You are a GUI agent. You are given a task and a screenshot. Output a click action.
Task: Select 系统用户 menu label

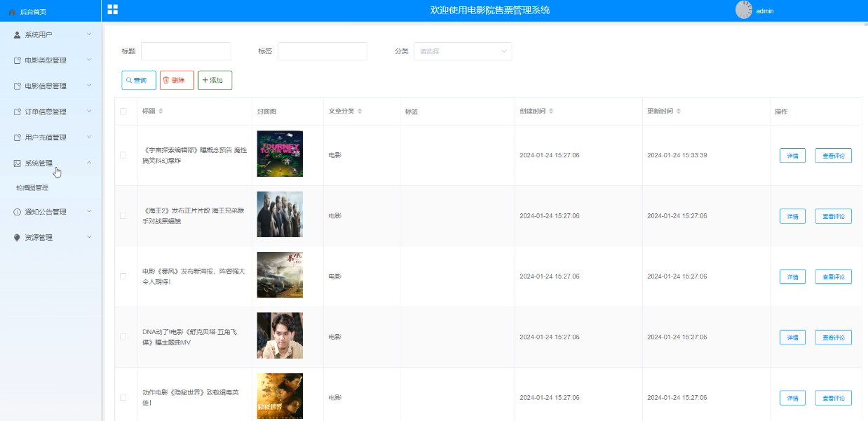click(39, 34)
